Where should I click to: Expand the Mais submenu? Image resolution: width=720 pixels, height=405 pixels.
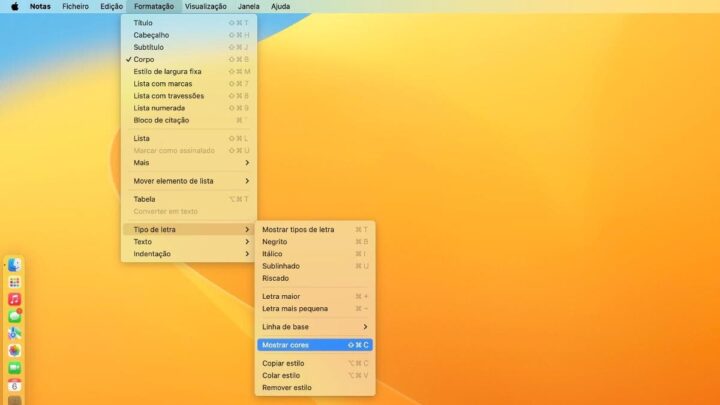coord(189,163)
